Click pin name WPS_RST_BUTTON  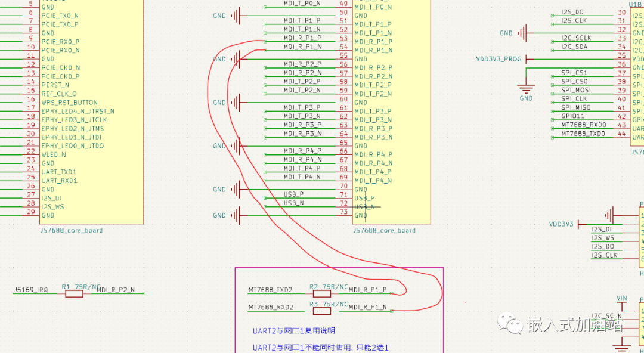click(x=70, y=103)
